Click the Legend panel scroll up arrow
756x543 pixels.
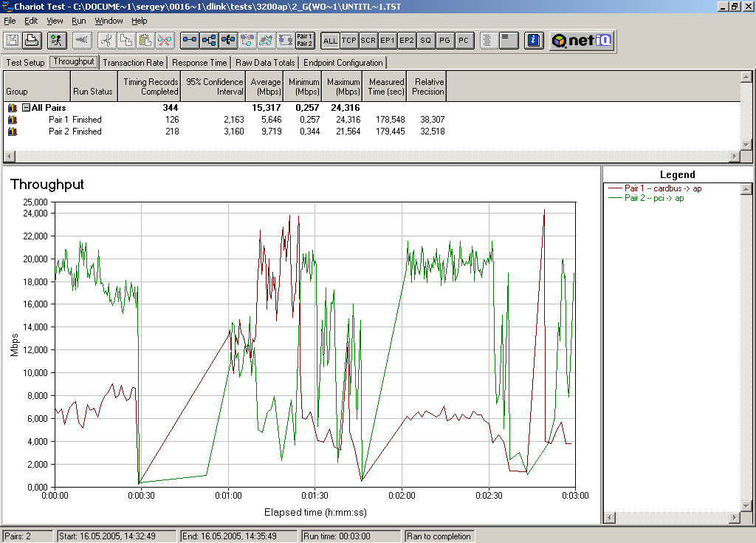tap(746, 188)
